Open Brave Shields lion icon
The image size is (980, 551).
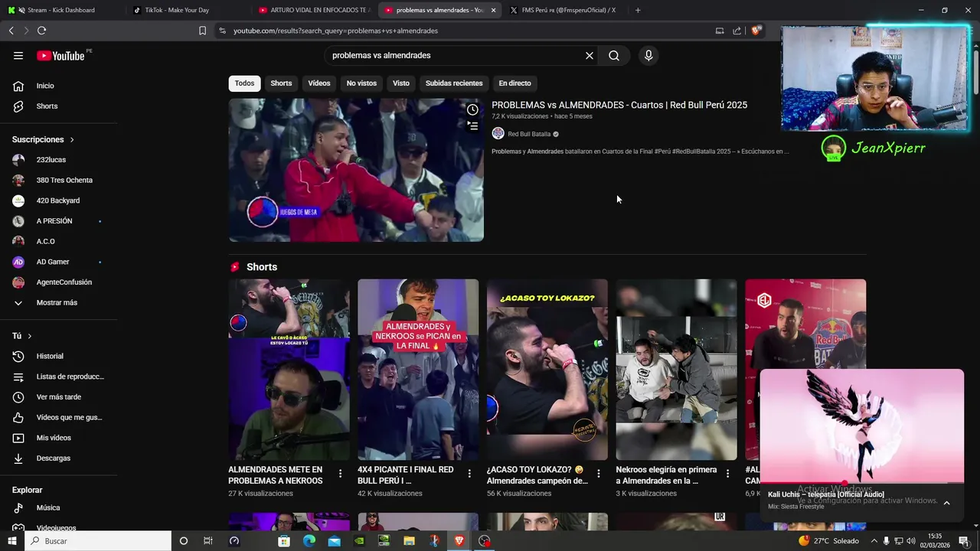(x=756, y=31)
